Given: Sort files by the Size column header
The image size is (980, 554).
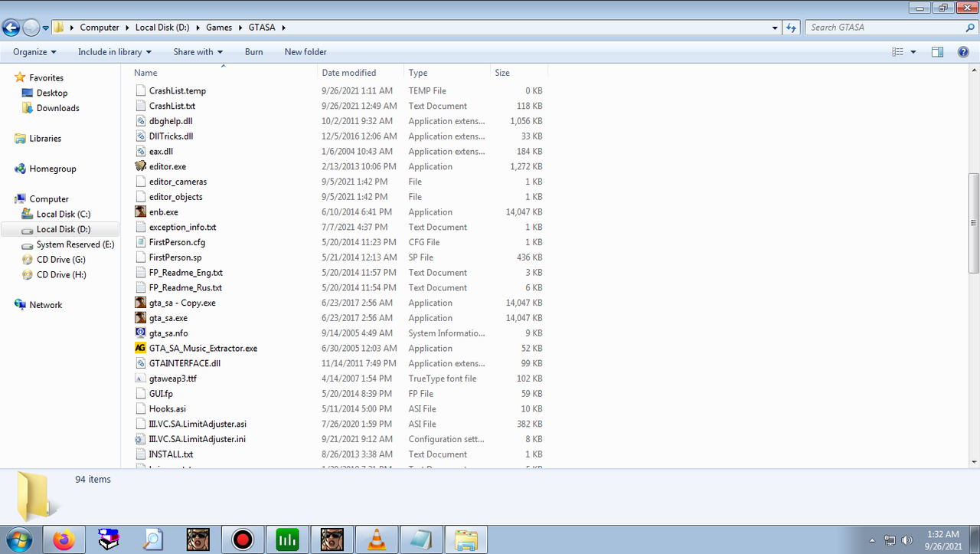Looking at the screenshot, I should [519, 73].
